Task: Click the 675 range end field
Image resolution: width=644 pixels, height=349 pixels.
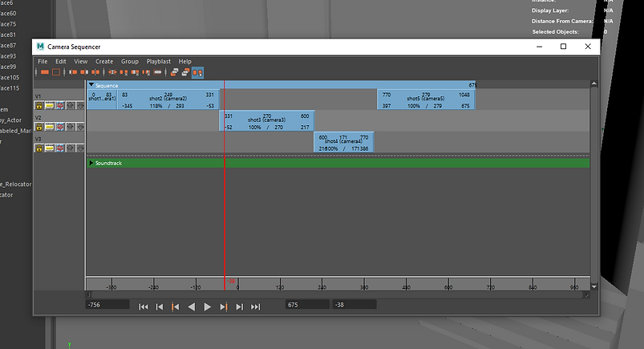Action: click(307, 305)
